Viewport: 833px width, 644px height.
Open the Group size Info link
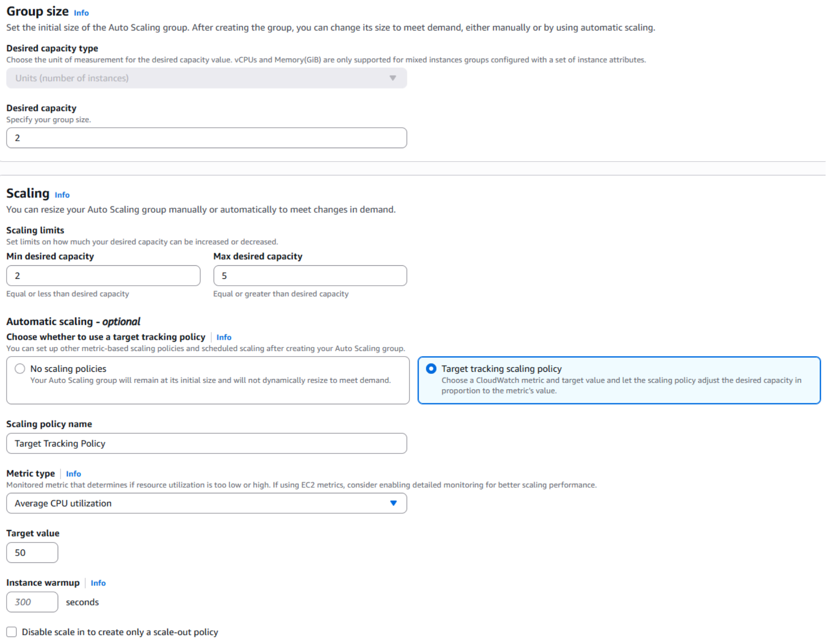click(81, 13)
